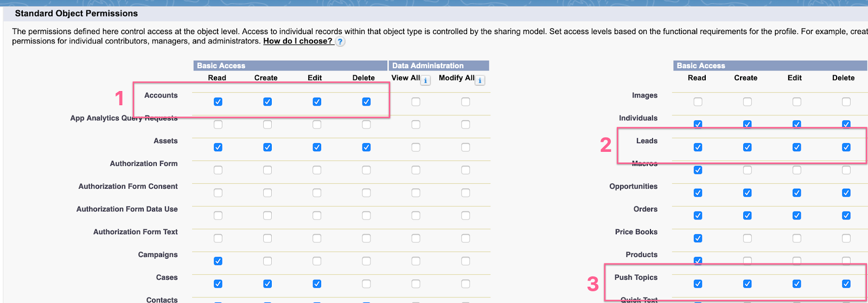868x303 pixels.
Task: Uncheck Opportunities Edit checkbox
Action: tap(796, 193)
